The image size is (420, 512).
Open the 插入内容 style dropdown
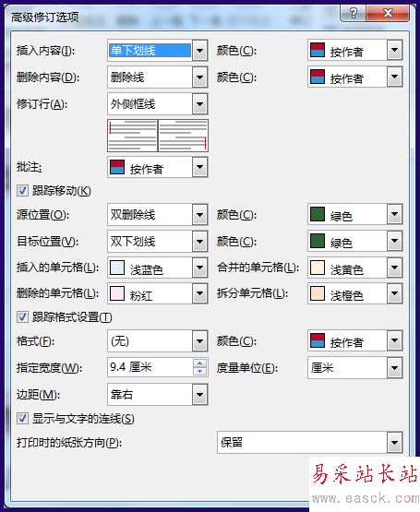[158, 51]
